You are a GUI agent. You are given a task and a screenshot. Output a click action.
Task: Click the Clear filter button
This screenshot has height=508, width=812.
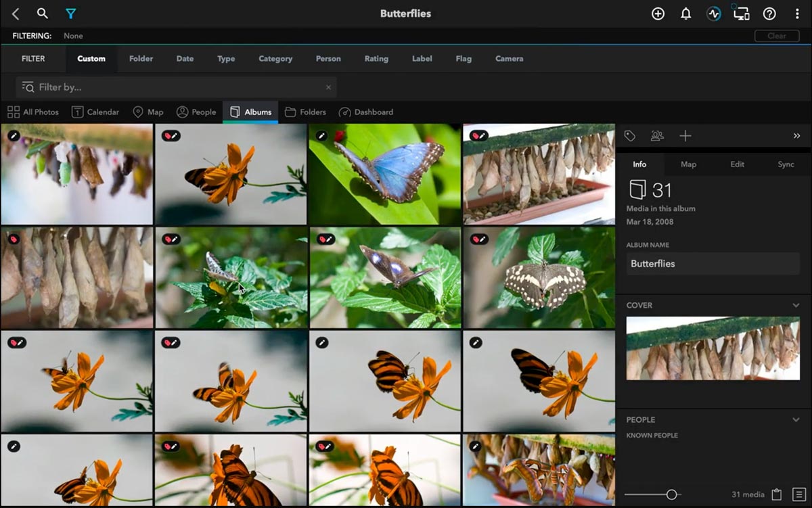pyautogui.click(x=777, y=36)
